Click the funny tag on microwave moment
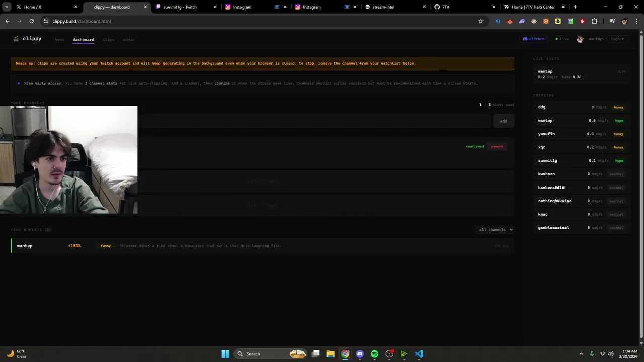This screenshot has height=362, width=644. tap(106, 246)
